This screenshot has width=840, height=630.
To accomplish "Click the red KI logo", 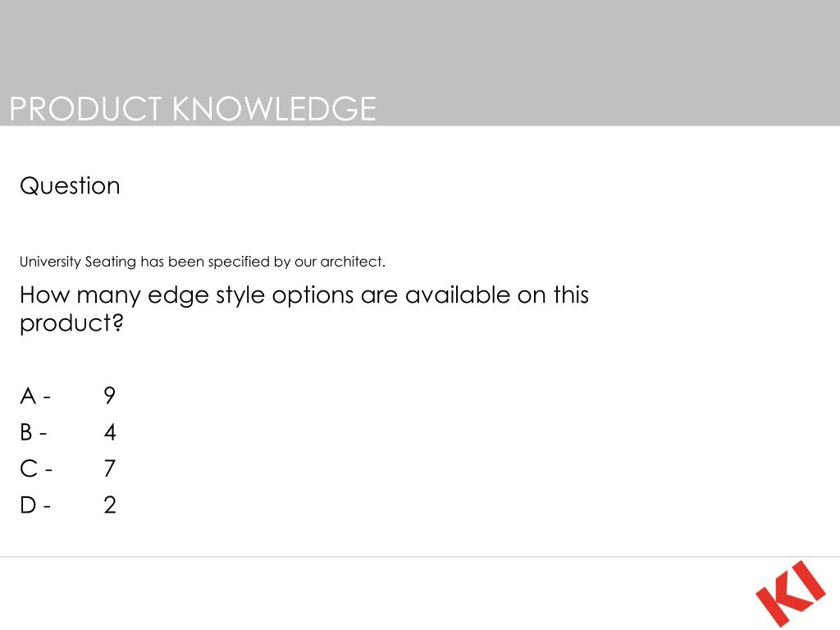I will [791, 594].
